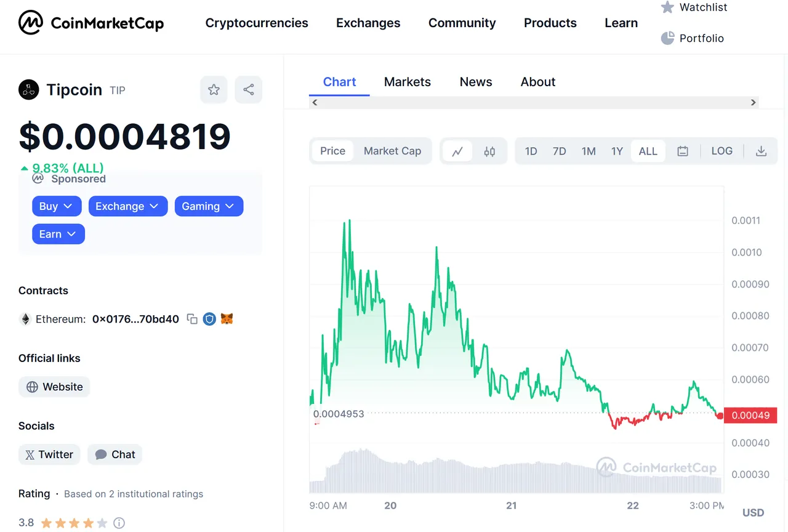Viewport: 788px width, 532px height.
Task: Open the Markets tab
Action: 408,82
